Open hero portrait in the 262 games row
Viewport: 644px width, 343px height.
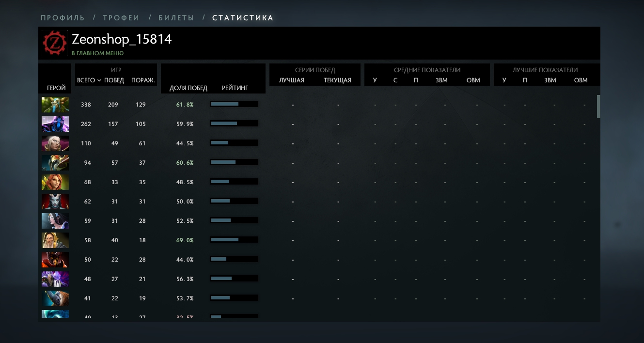point(55,124)
